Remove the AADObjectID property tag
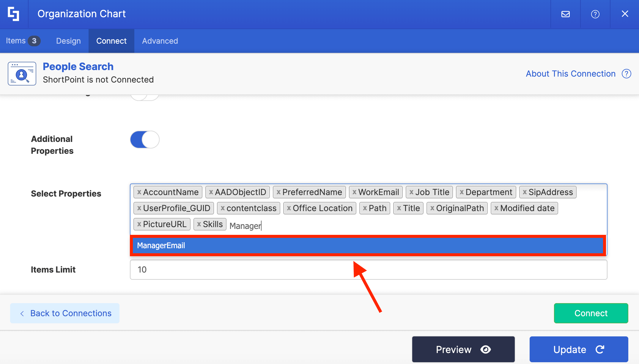This screenshot has height=364, width=639. tap(211, 192)
